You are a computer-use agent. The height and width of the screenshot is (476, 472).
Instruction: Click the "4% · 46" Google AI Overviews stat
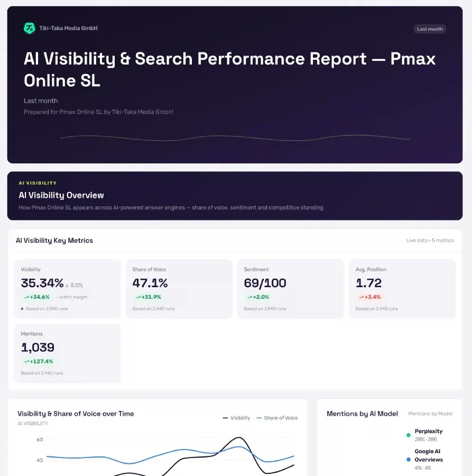click(422, 468)
